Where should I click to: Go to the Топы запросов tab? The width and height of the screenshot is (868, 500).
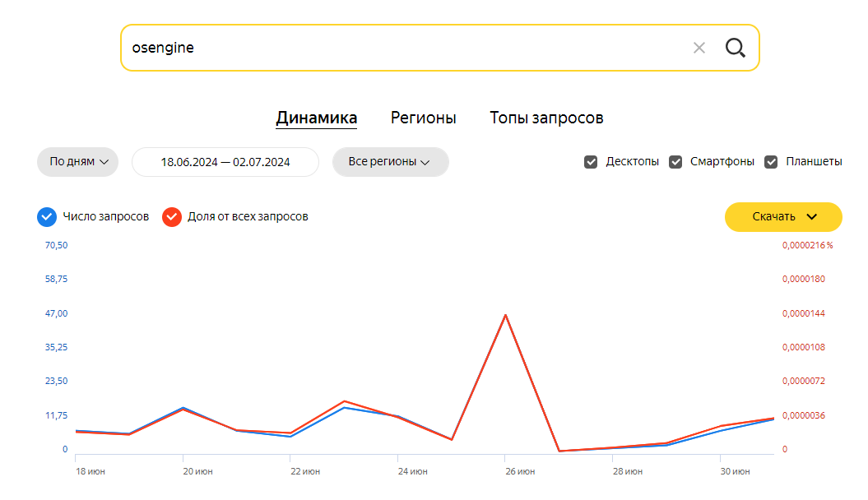click(546, 118)
